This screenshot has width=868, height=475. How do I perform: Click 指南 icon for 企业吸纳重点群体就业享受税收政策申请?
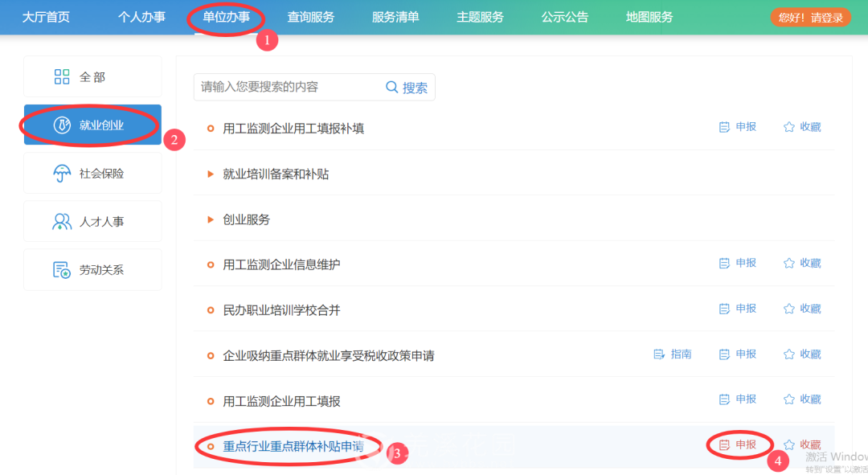(659, 354)
